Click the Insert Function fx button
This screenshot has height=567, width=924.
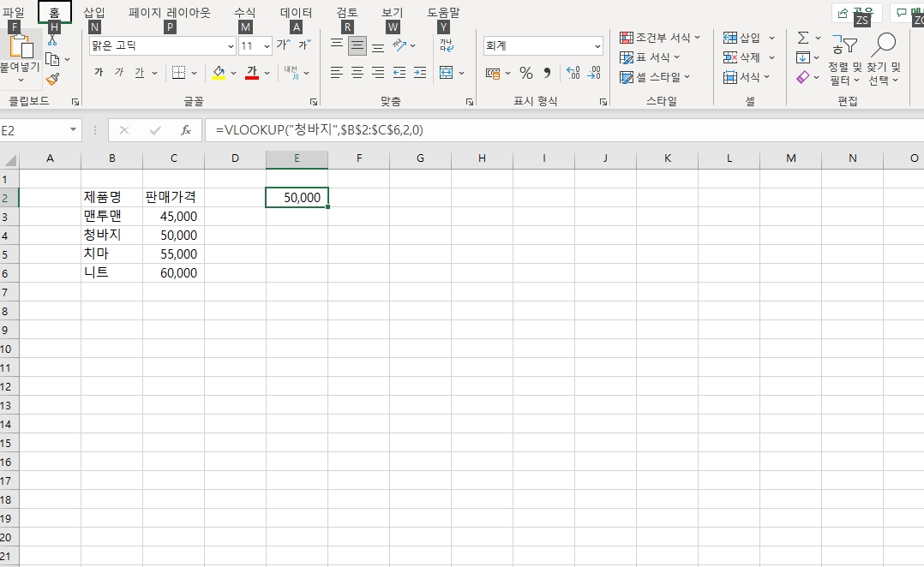click(186, 130)
